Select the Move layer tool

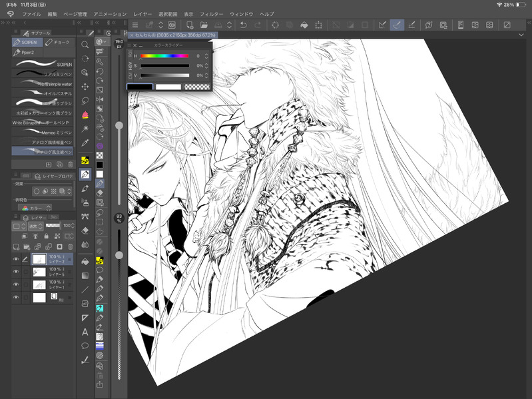coord(85,87)
